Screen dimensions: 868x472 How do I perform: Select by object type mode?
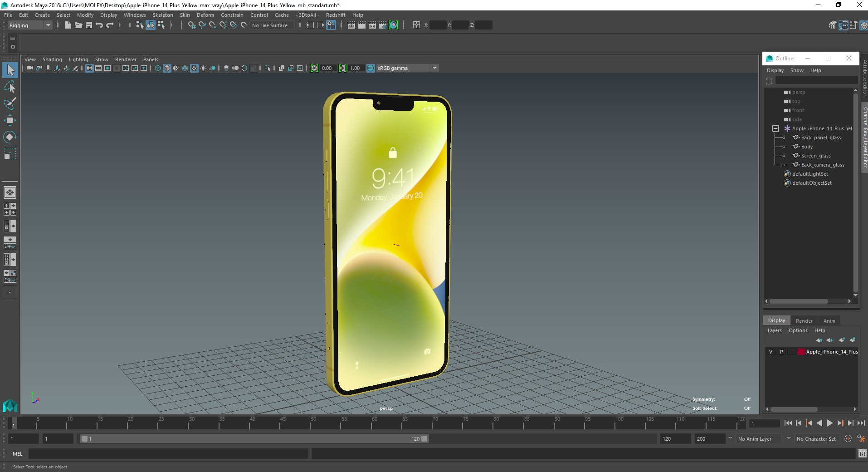click(x=151, y=25)
